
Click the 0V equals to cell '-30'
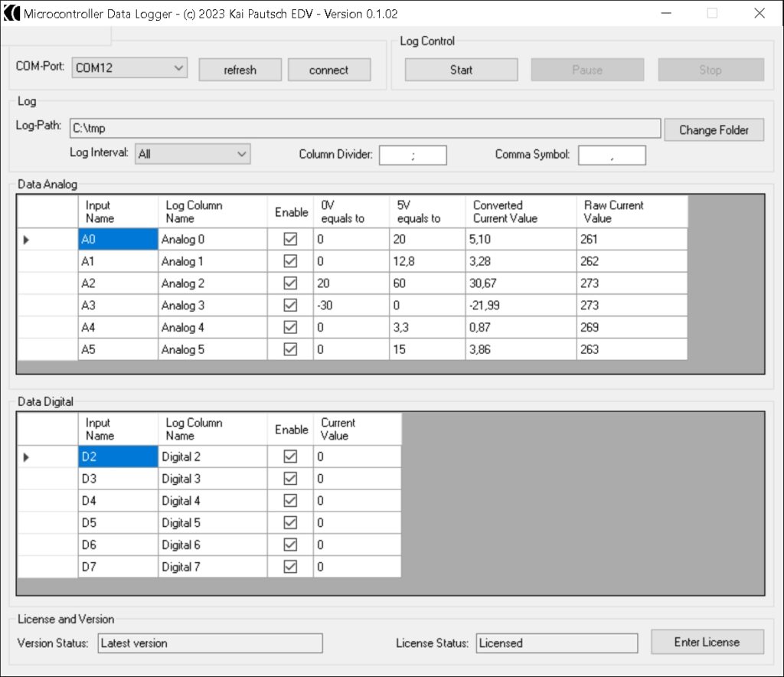(351, 305)
